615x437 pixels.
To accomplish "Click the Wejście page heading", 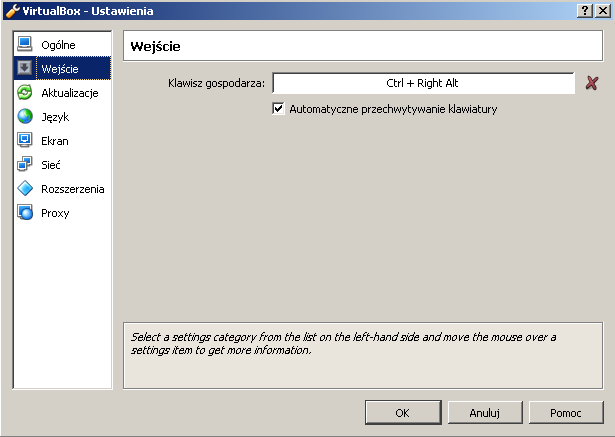I will [x=155, y=46].
